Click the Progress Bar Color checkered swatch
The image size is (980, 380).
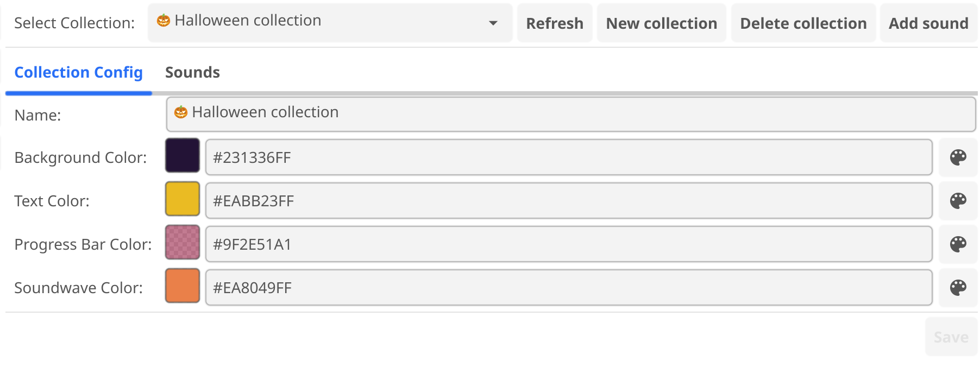182,243
